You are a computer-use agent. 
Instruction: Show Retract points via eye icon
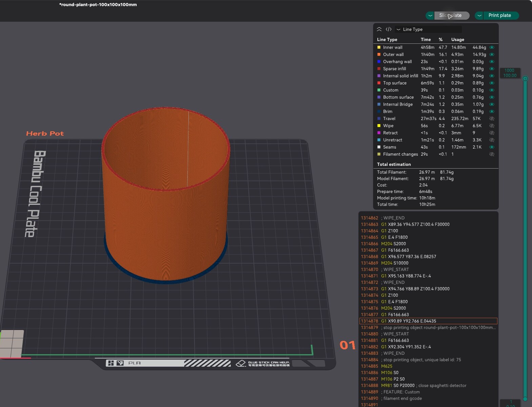(492, 133)
